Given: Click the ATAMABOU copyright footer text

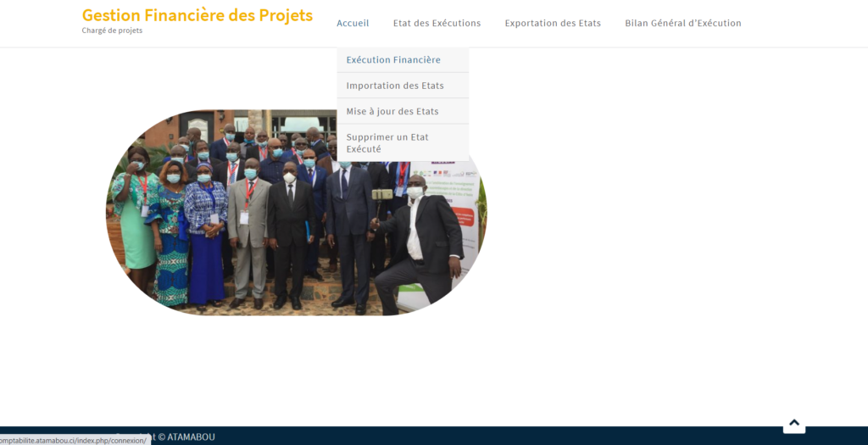Looking at the screenshot, I should [191, 437].
